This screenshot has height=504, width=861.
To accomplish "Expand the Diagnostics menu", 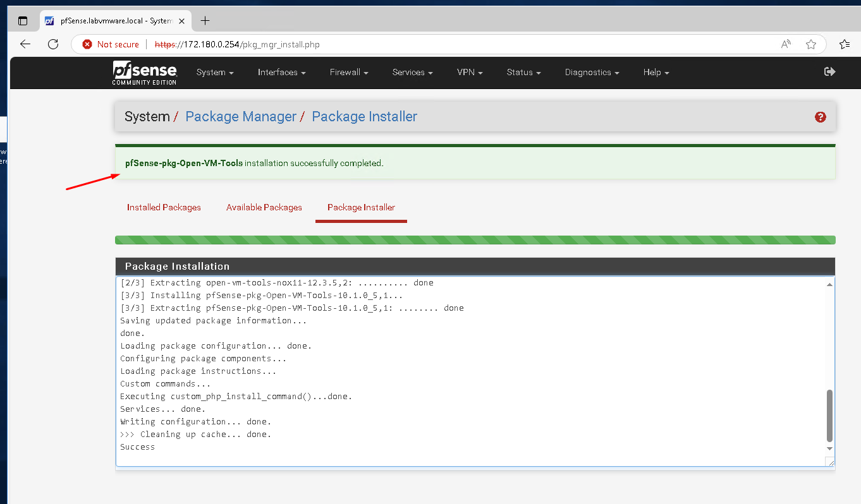I will tap(592, 73).
